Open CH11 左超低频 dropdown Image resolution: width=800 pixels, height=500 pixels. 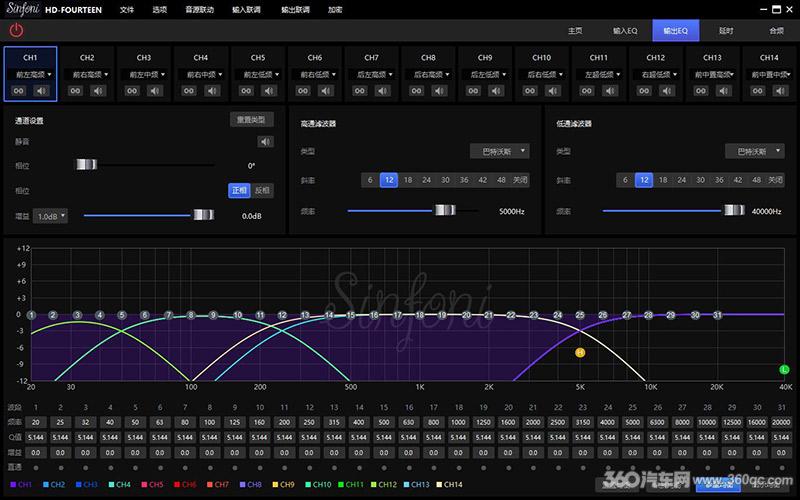click(599, 74)
